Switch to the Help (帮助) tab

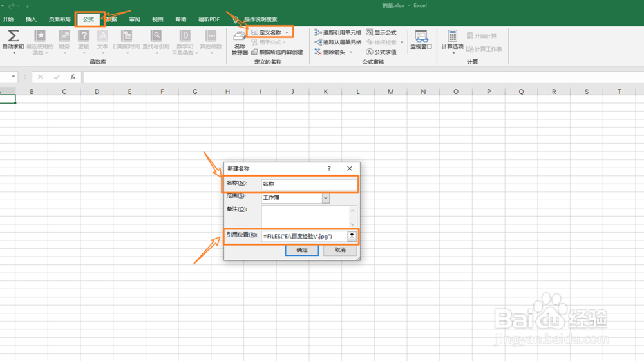click(181, 19)
